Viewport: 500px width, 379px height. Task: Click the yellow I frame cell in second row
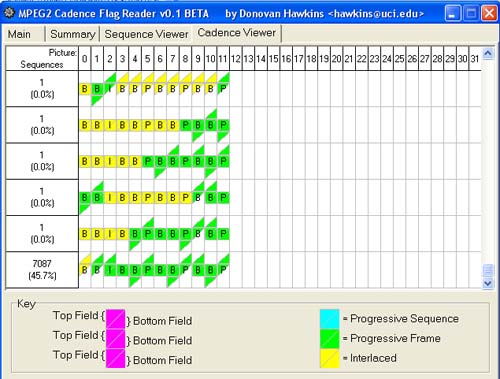pyautogui.click(x=110, y=125)
